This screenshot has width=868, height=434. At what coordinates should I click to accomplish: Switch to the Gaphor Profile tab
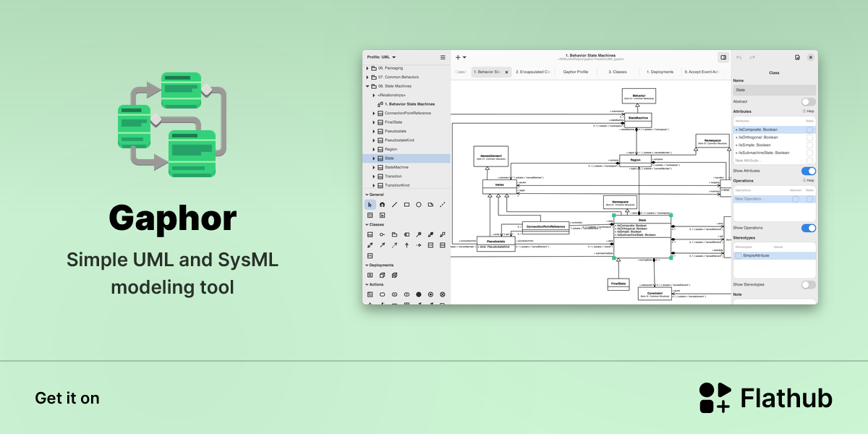576,72
